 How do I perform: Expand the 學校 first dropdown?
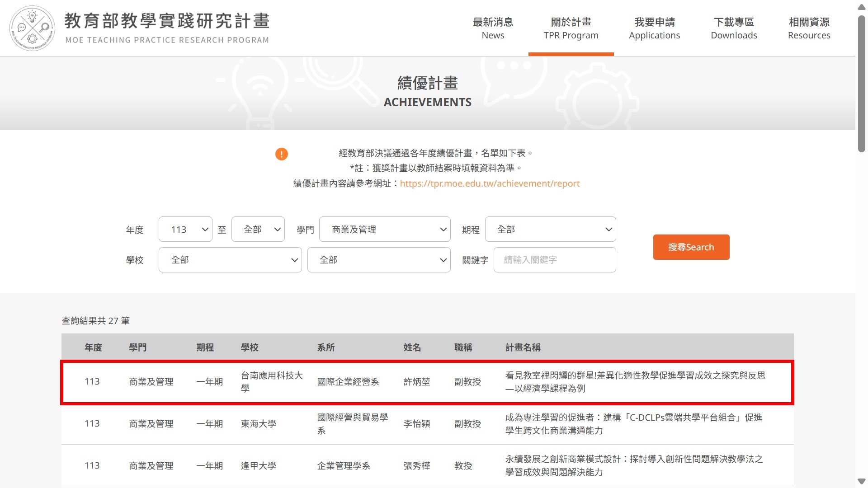click(230, 260)
